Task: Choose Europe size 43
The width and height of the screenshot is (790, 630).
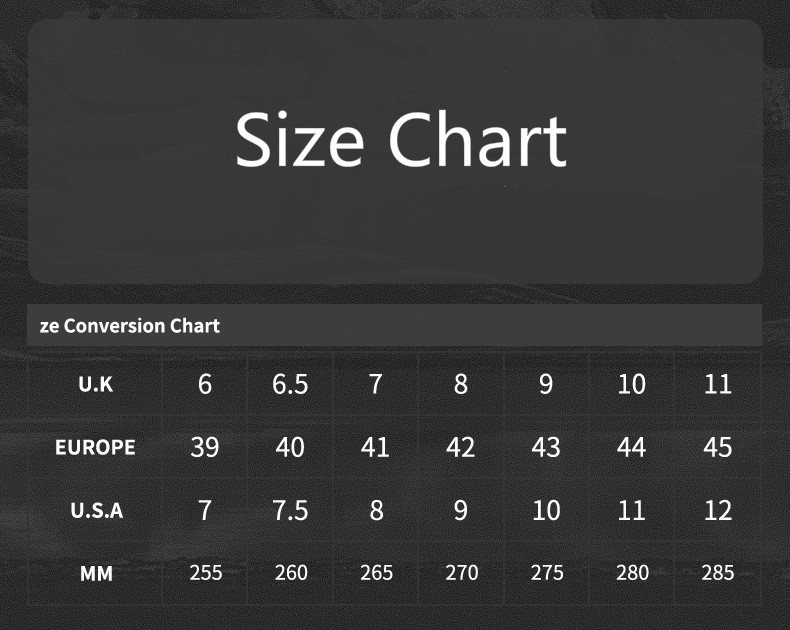Action: click(546, 447)
